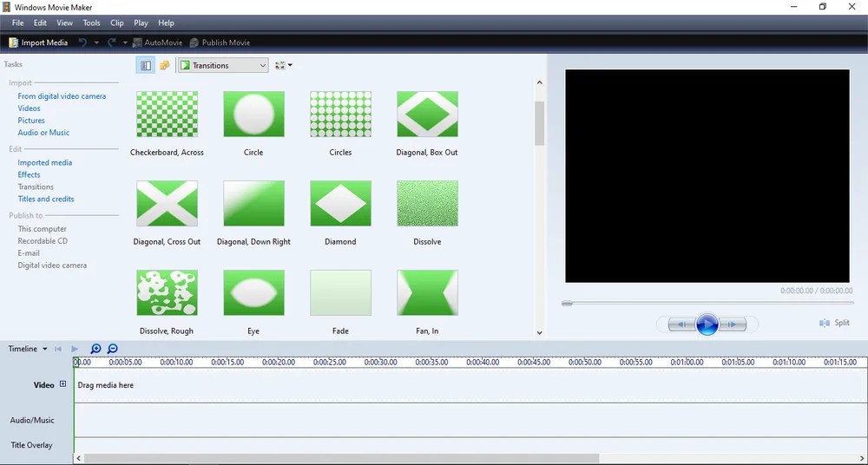Viewport: 868px width, 465px height.
Task: Click the blue Play button in preview
Action: click(707, 324)
